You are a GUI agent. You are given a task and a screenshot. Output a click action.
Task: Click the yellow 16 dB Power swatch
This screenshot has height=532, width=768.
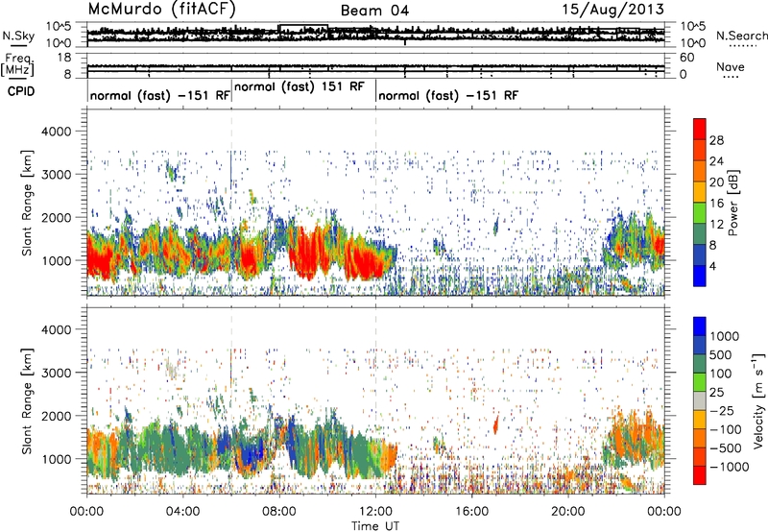(700, 191)
